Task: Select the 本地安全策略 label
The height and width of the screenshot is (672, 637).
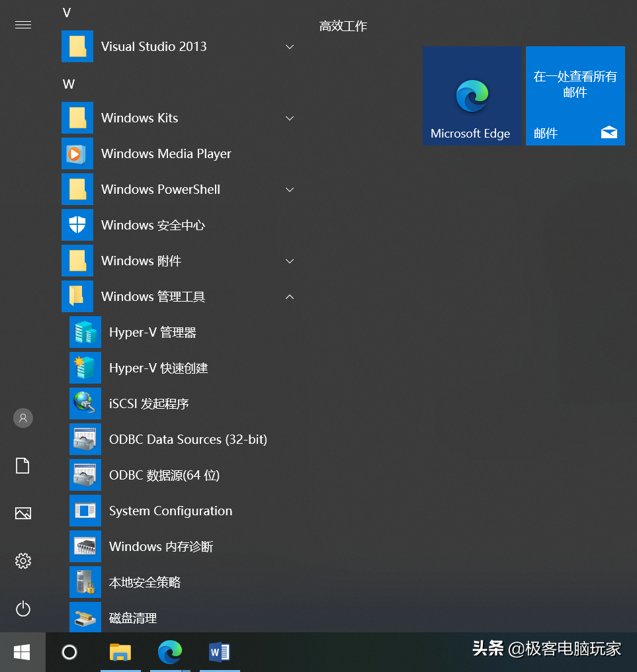Action: click(x=145, y=582)
